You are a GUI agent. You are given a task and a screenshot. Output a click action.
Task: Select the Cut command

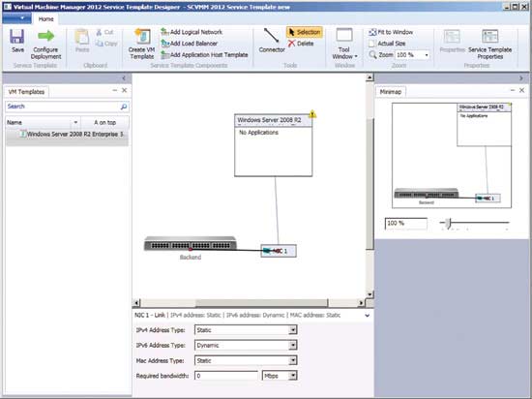coord(104,32)
